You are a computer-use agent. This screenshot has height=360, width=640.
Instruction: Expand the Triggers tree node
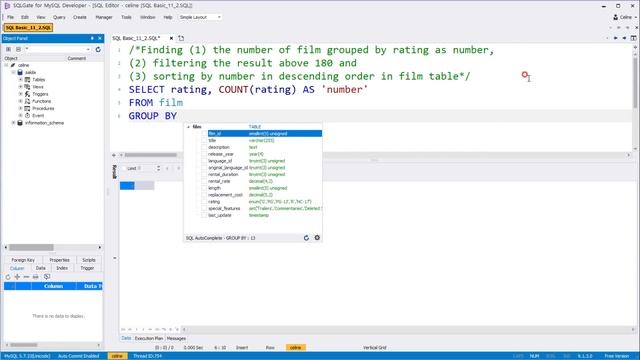click(20, 94)
